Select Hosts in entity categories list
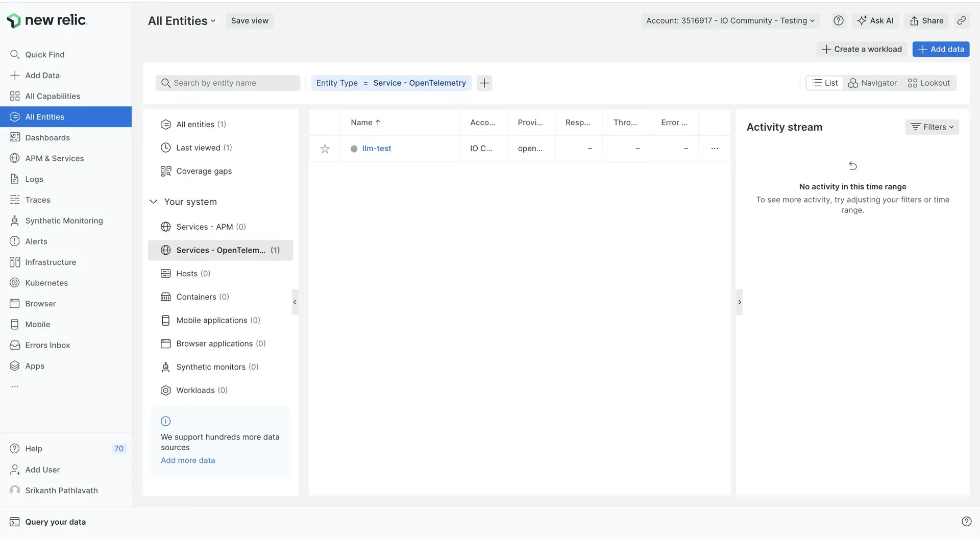The image size is (980, 537). click(187, 274)
